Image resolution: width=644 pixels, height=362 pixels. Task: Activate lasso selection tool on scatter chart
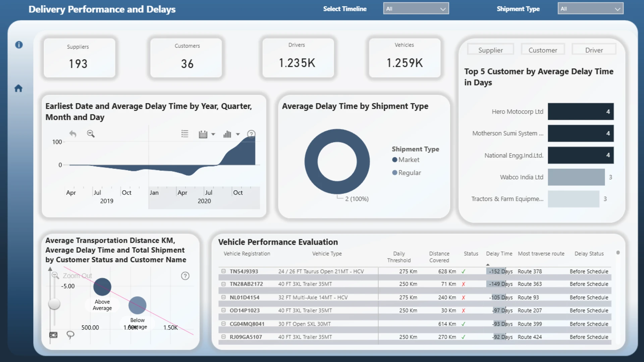70,335
